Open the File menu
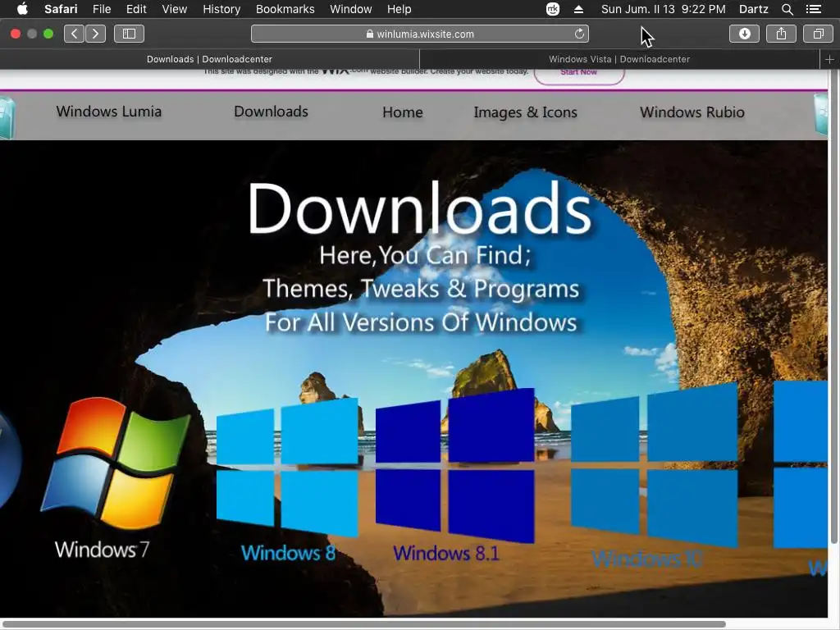This screenshot has height=630, width=840. [101, 9]
